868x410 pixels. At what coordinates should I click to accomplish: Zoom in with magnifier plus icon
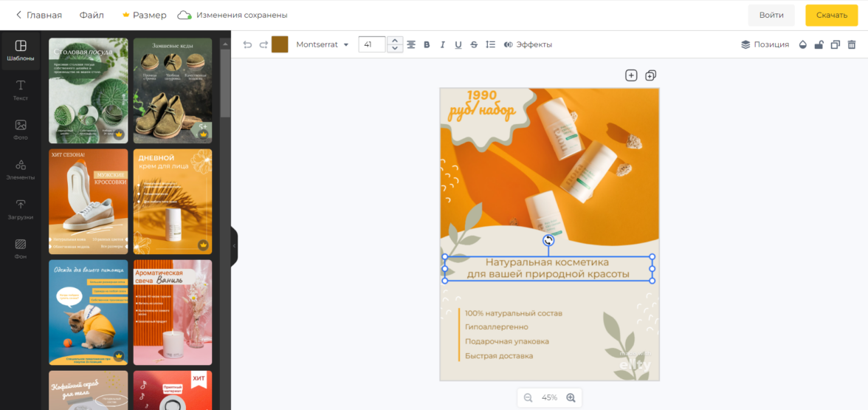pos(571,397)
